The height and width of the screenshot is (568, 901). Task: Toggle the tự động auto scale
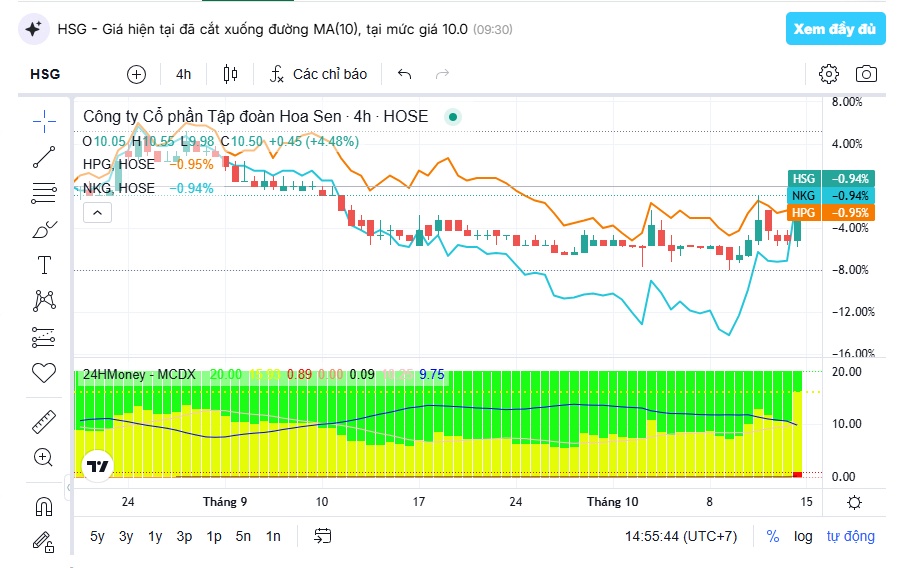point(850,536)
